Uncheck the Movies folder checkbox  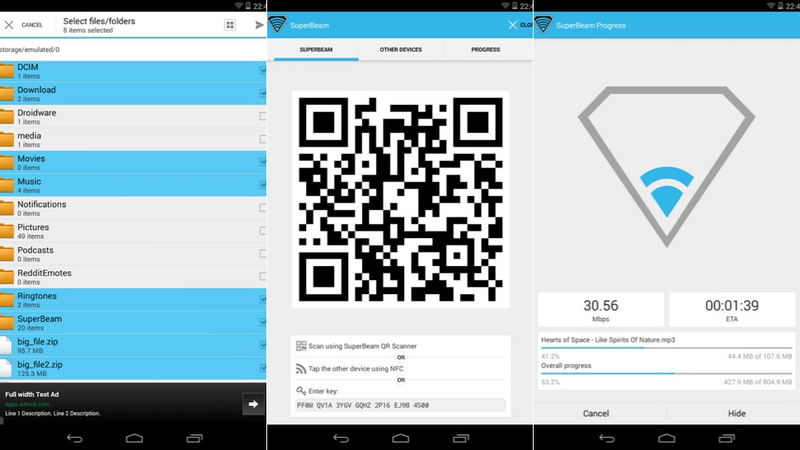click(263, 162)
